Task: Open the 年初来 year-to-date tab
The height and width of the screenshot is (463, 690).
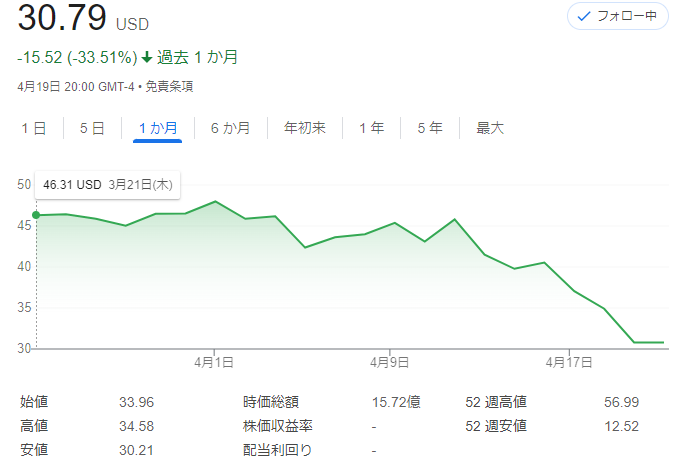Action: 305,128
